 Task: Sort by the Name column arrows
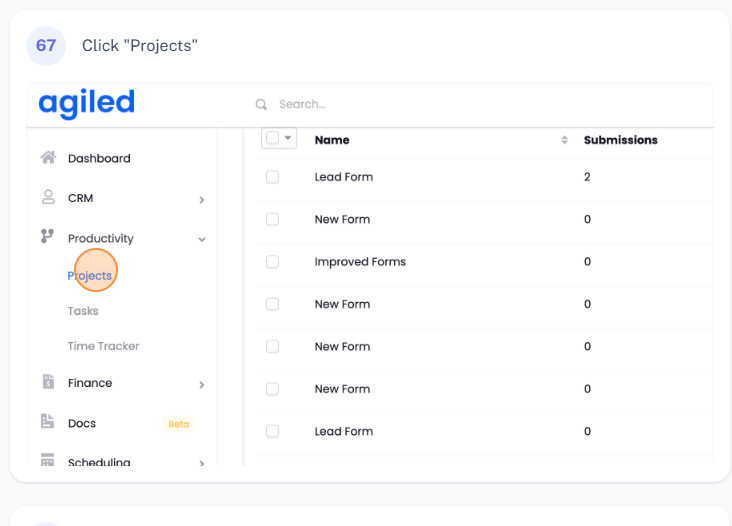(564, 140)
